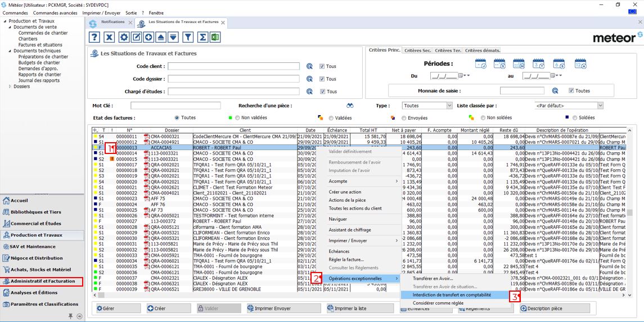The width and height of the screenshot is (644, 322).
Task: Select the Envoyées radio button
Action: coord(404,117)
